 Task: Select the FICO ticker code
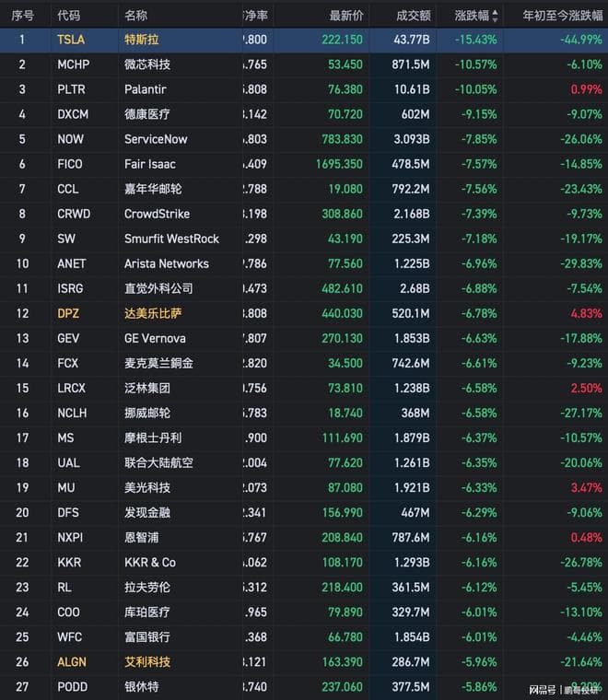tap(70, 164)
